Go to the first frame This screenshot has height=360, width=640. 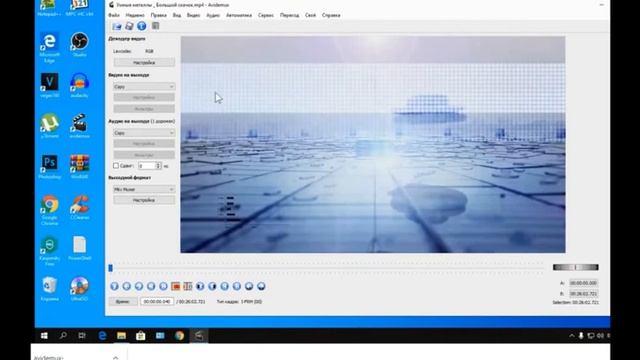pyautogui.click(x=224, y=286)
